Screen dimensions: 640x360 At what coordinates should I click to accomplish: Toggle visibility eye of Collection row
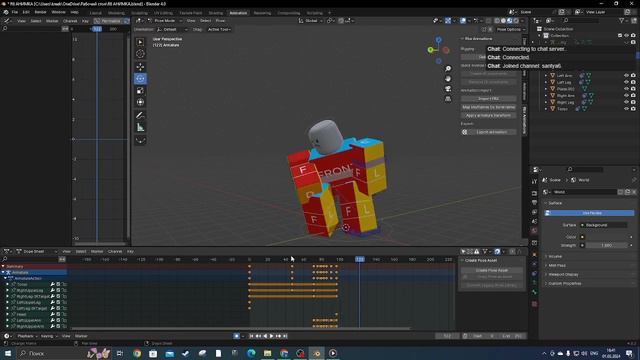click(626, 36)
